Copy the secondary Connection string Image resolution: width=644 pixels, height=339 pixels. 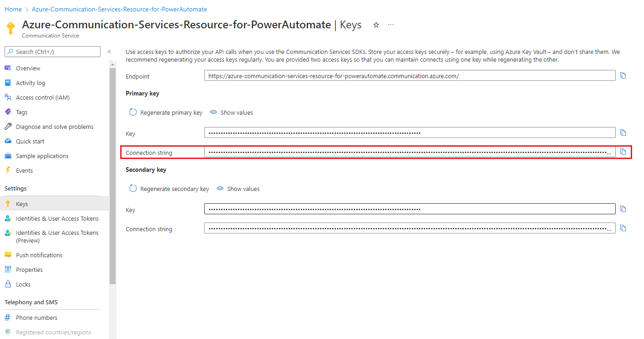[623, 228]
